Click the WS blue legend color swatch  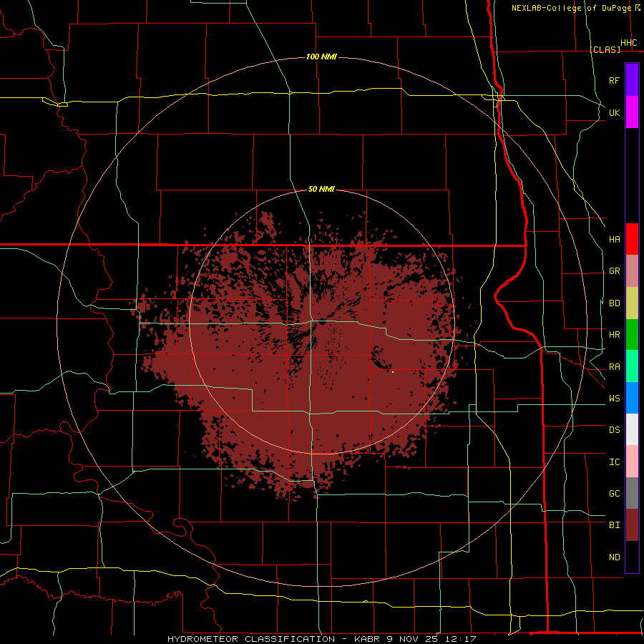coord(632,398)
